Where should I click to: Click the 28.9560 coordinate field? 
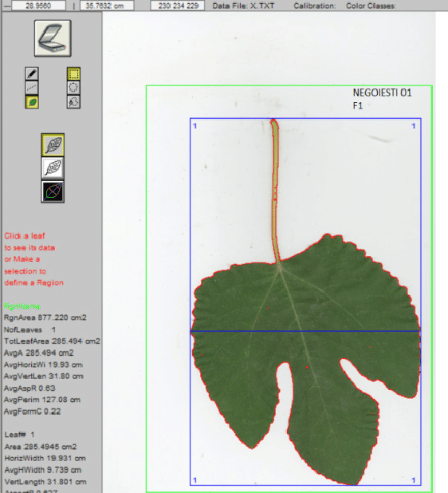[x=38, y=6]
